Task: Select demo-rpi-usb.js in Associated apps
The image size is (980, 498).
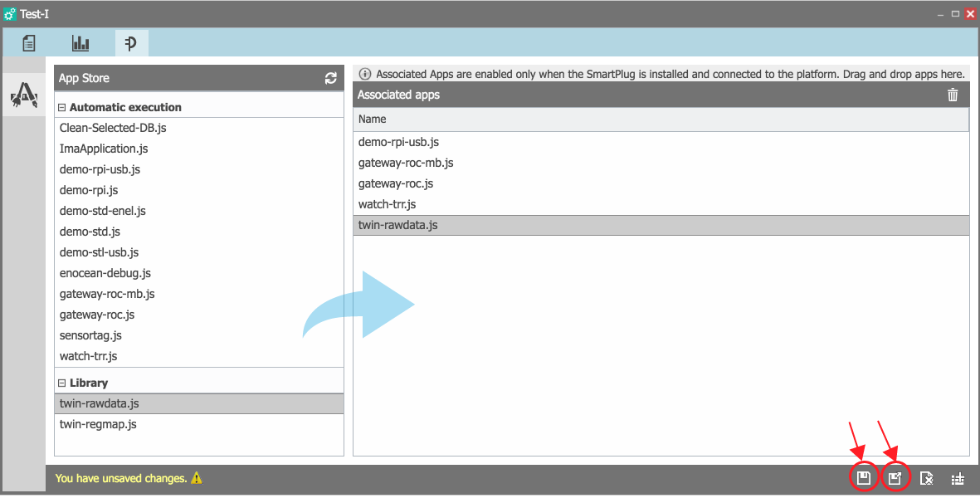Action: tap(399, 141)
